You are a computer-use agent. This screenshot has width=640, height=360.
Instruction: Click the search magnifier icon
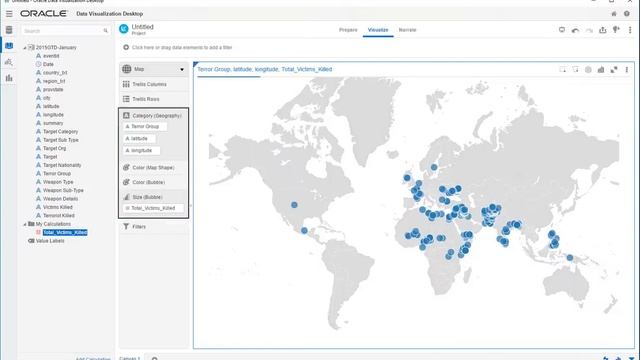(x=105, y=31)
